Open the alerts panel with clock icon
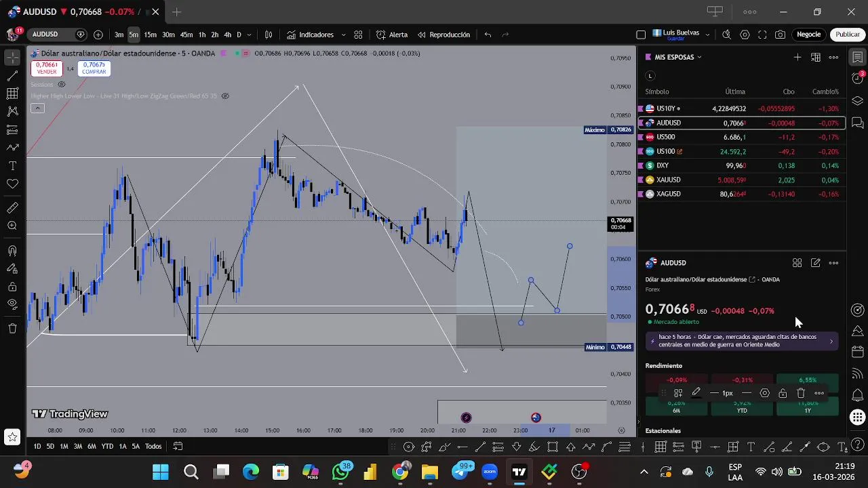868x488 pixels. (x=858, y=79)
